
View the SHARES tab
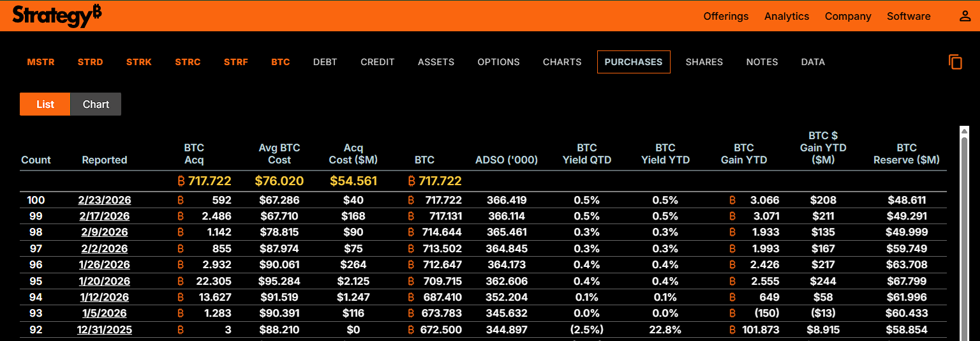pyautogui.click(x=704, y=62)
